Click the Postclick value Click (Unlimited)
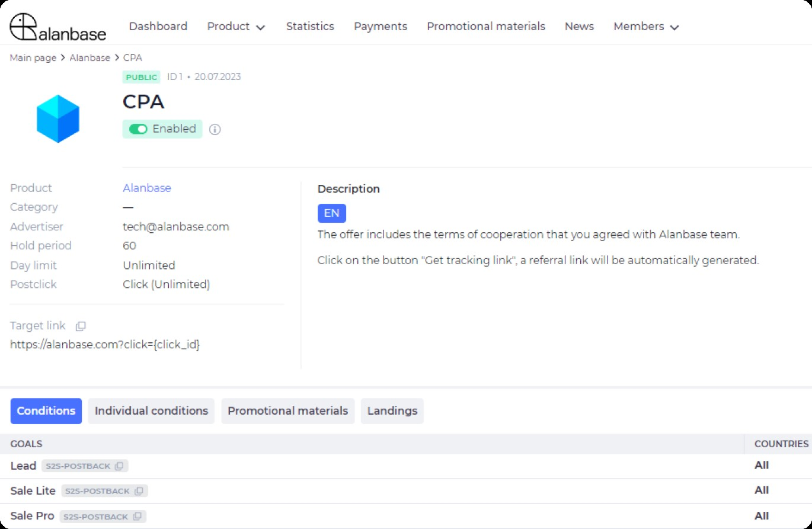The width and height of the screenshot is (812, 529). 167,284
